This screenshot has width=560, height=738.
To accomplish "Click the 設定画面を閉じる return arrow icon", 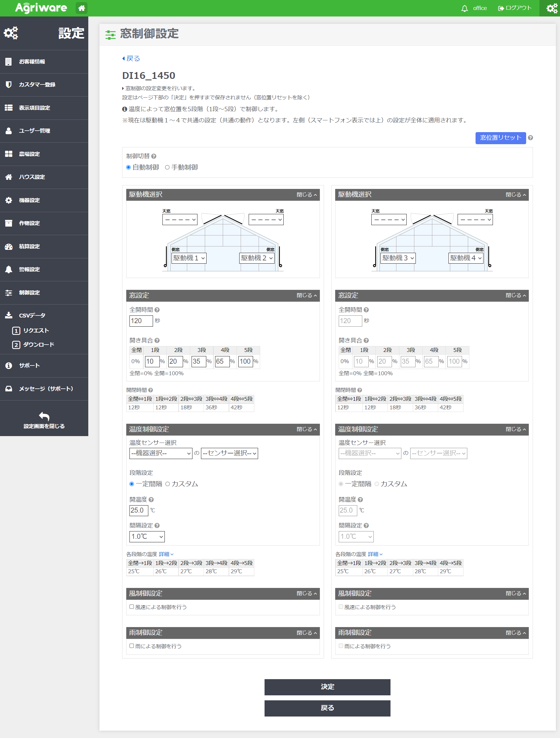I will pyautogui.click(x=44, y=416).
